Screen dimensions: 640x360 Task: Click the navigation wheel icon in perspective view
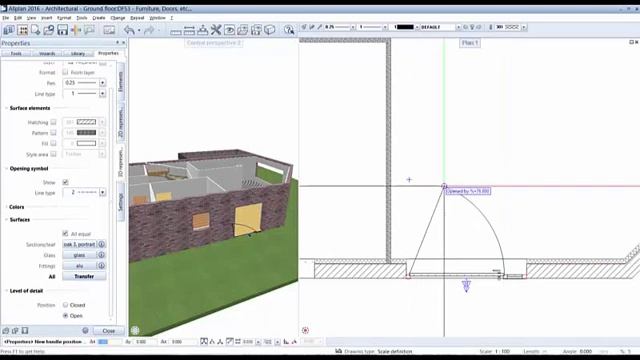(135, 330)
